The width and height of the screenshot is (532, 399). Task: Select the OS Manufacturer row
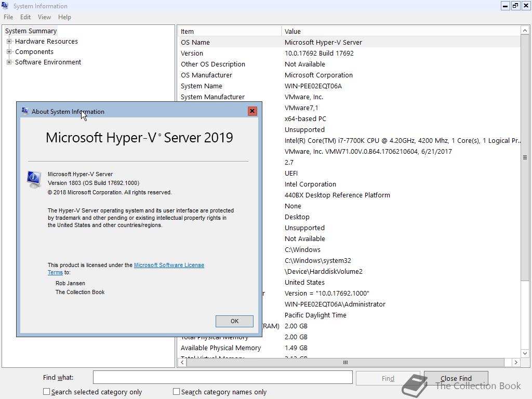tap(349, 75)
